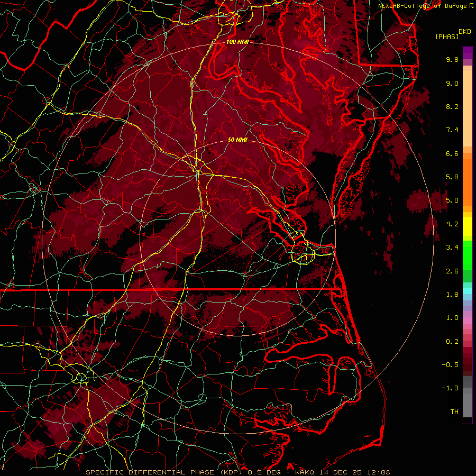This screenshot has height=476, width=476.
Task: Select the 5.0 scale value
Action: (452, 200)
